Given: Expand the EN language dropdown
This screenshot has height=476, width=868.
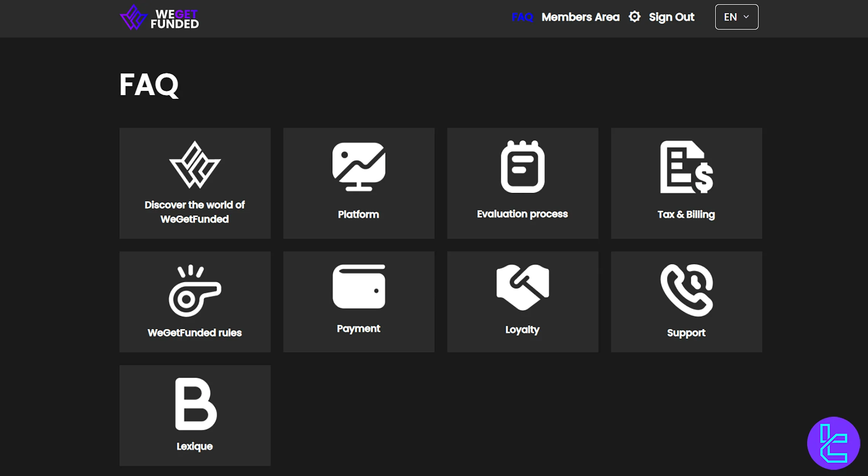Looking at the screenshot, I should click(x=736, y=17).
